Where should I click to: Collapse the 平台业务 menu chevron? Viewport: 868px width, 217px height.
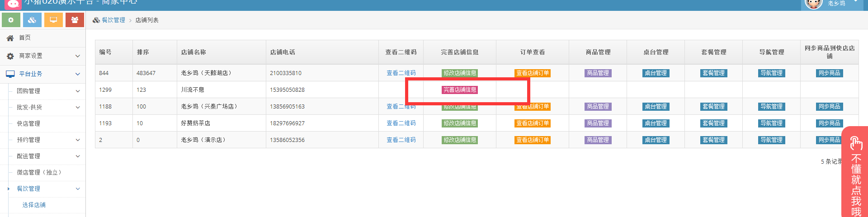click(78, 74)
